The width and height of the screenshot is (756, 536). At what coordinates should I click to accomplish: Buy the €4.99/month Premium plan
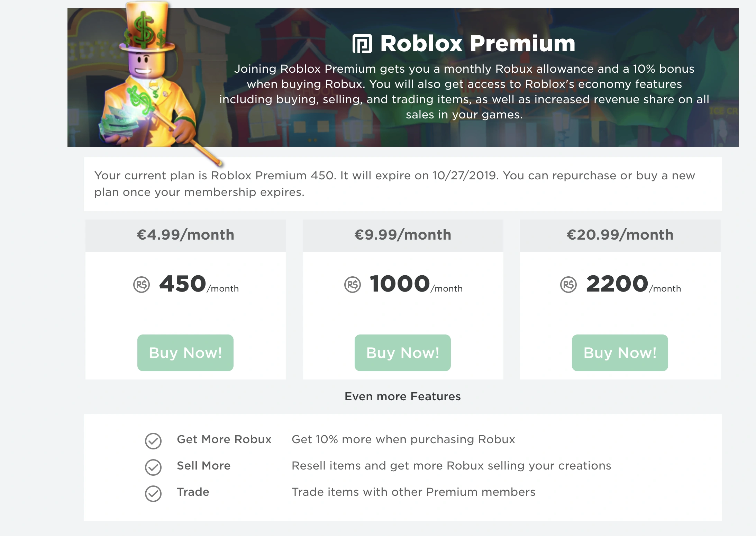[185, 353]
